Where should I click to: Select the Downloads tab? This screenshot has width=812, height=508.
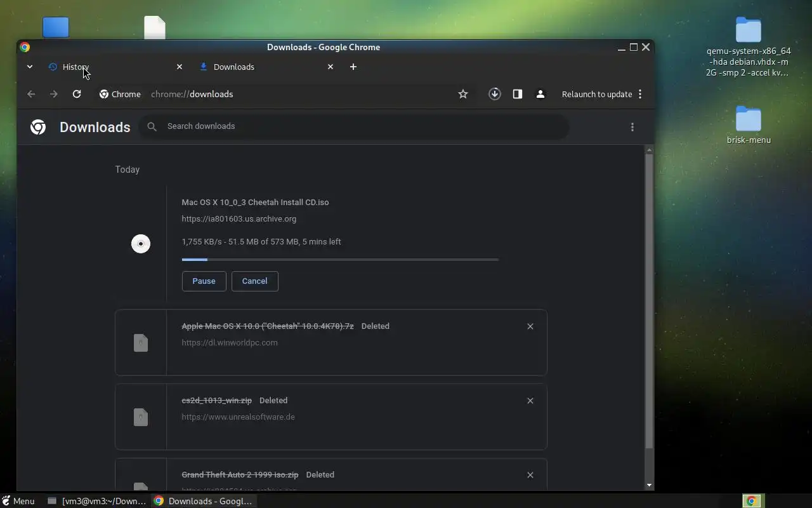point(265,67)
